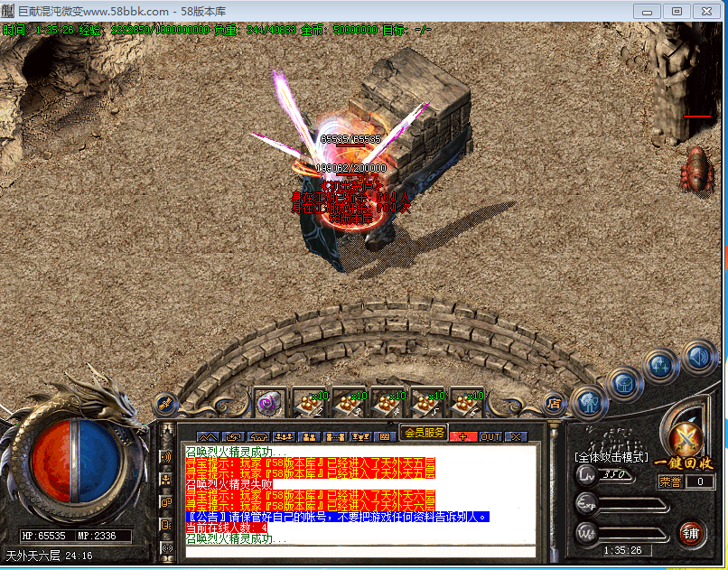Click the Wgt weight round icon

[587, 533]
